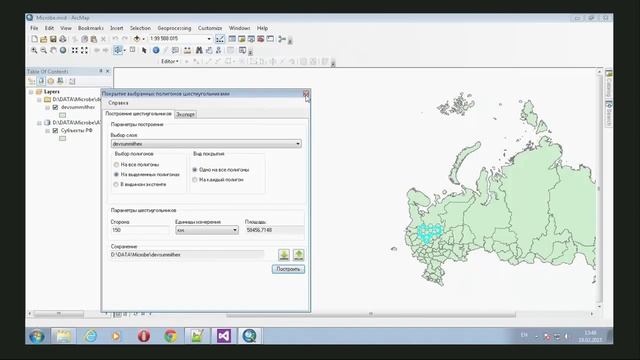Open Google Chrome from taskbar

[171, 336]
